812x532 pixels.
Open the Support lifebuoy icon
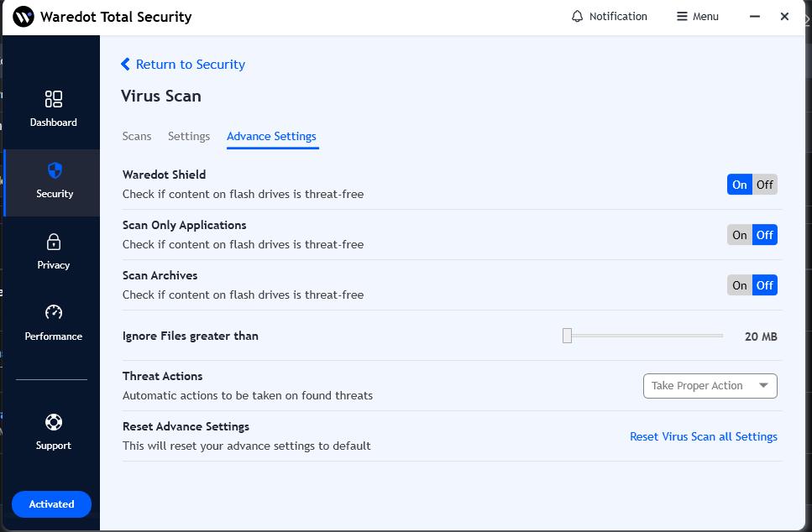point(54,422)
